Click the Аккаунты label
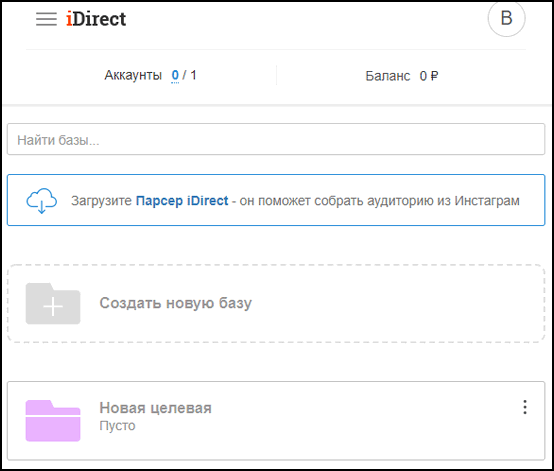 133,75
